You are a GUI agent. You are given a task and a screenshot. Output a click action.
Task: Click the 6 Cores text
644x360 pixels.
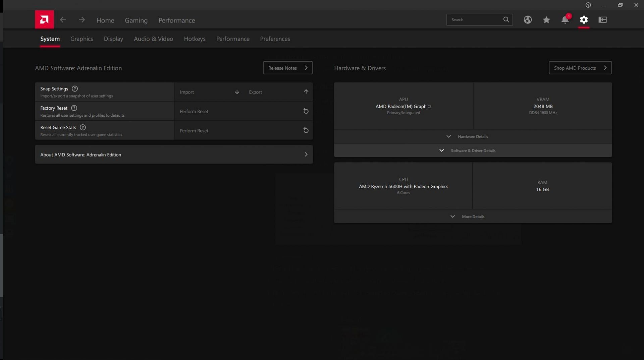point(404,193)
